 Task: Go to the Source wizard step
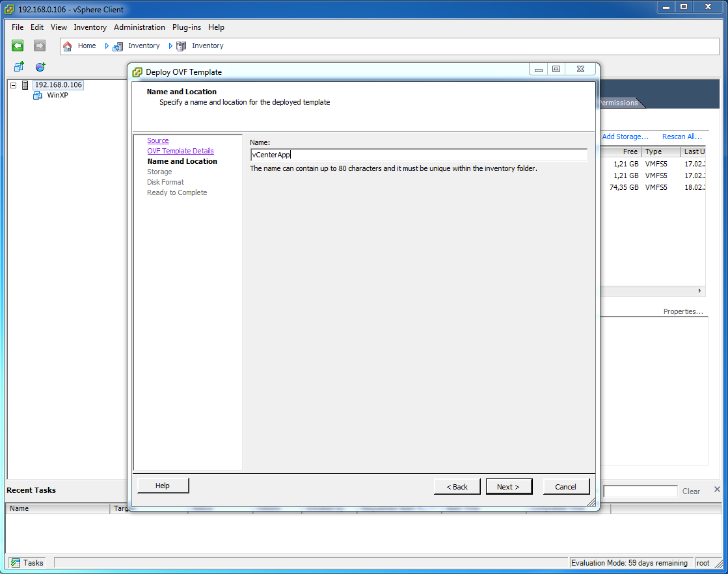coord(158,140)
